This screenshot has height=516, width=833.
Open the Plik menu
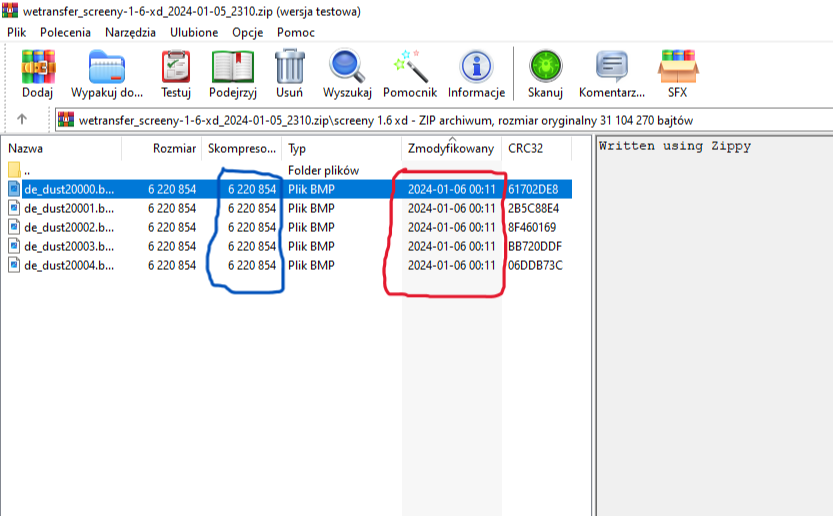17,32
